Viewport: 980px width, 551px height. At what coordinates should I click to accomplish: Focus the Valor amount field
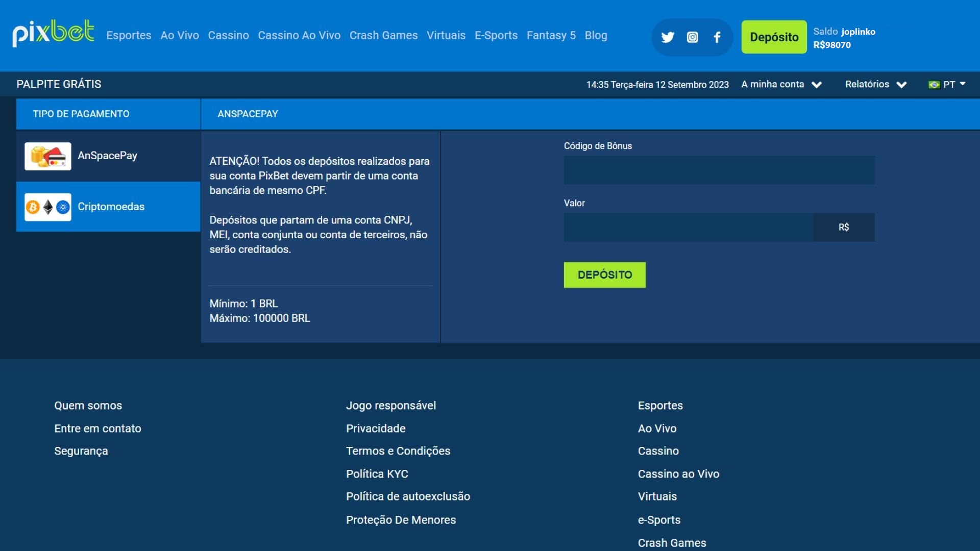point(688,228)
